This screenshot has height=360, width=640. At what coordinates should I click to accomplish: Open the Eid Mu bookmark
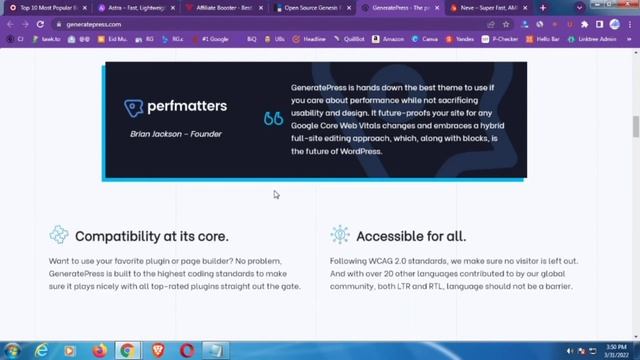(x=113, y=39)
